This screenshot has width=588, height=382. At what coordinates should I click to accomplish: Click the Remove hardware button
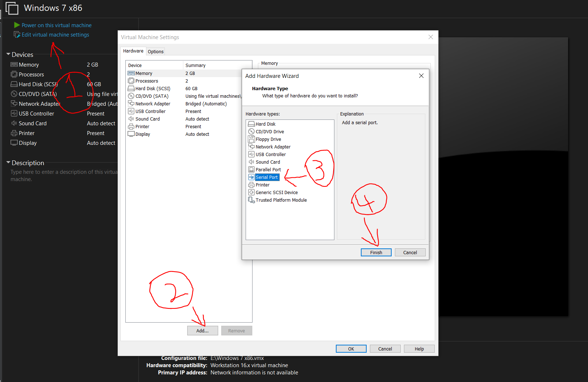237,331
